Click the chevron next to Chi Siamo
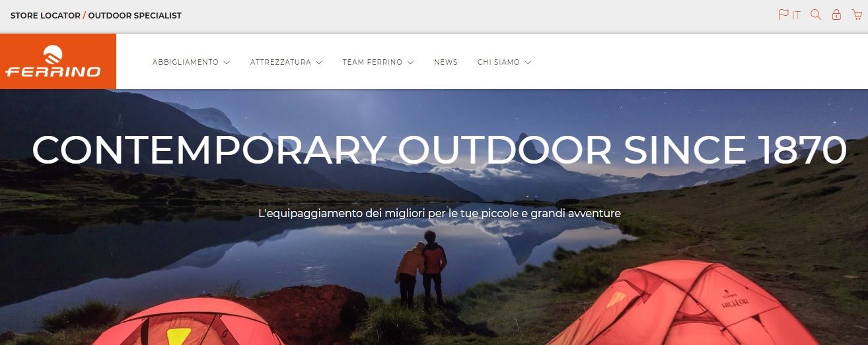 pos(528,62)
